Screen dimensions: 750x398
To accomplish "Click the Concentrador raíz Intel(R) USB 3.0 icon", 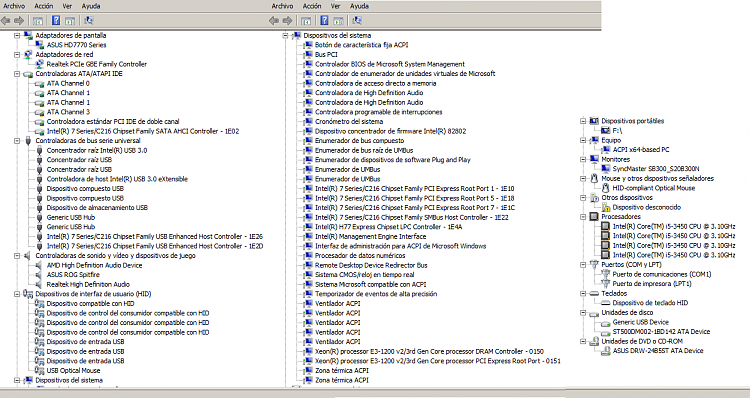I will (x=40, y=150).
